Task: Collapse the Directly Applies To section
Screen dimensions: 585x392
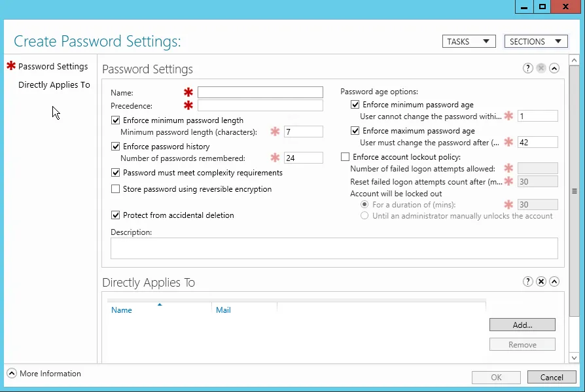Action: click(554, 281)
